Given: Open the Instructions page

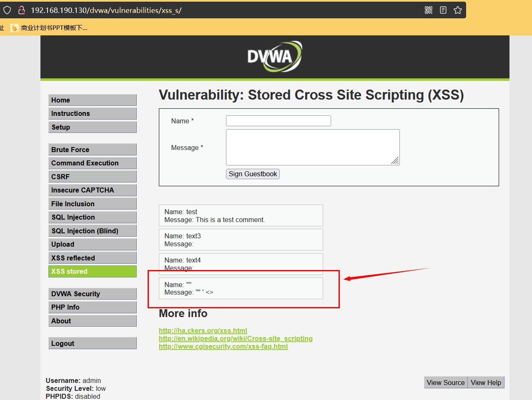Looking at the screenshot, I should point(93,113).
